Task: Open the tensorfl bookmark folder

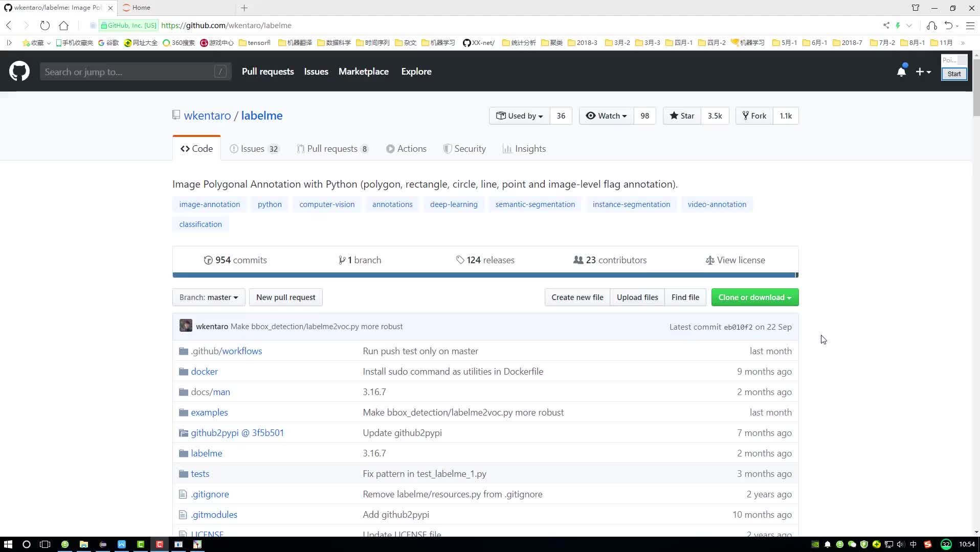Action: point(254,42)
